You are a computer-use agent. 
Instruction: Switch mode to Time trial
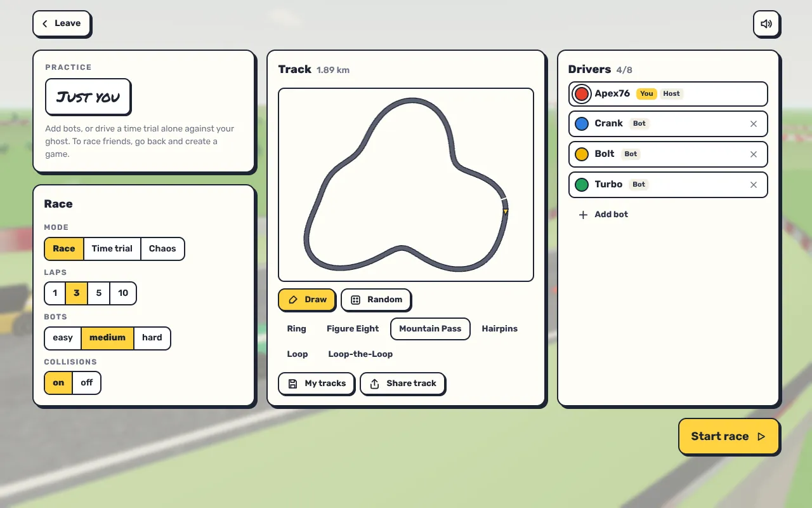(x=112, y=249)
